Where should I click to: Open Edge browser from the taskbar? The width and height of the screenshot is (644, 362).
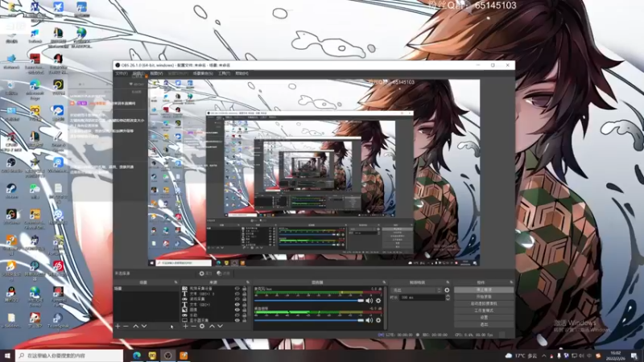coord(137,356)
